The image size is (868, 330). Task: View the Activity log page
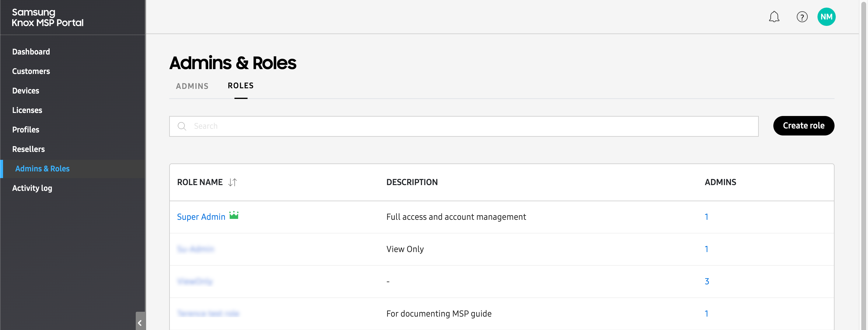(x=32, y=188)
